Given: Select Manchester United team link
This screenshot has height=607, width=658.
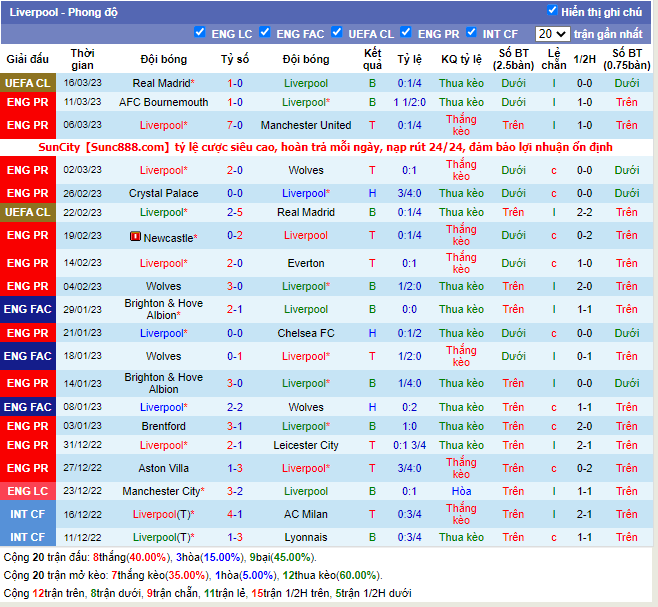Looking at the screenshot, I should pyautogui.click(x=305, y=125).
